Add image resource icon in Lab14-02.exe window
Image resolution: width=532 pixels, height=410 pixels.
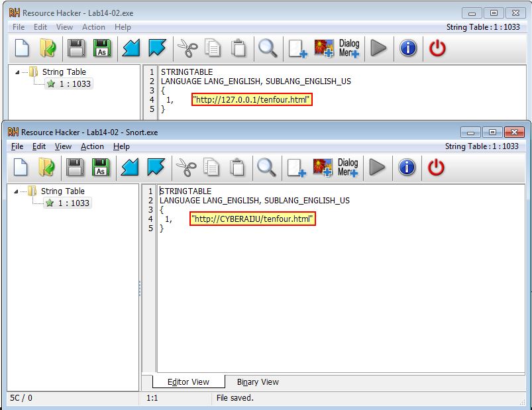(324, 48)
